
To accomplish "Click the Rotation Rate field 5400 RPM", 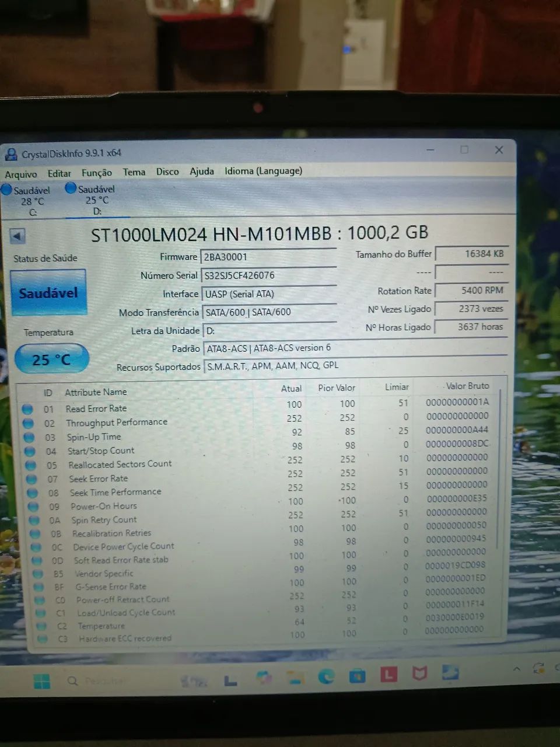I will click(x=472, y=290).
